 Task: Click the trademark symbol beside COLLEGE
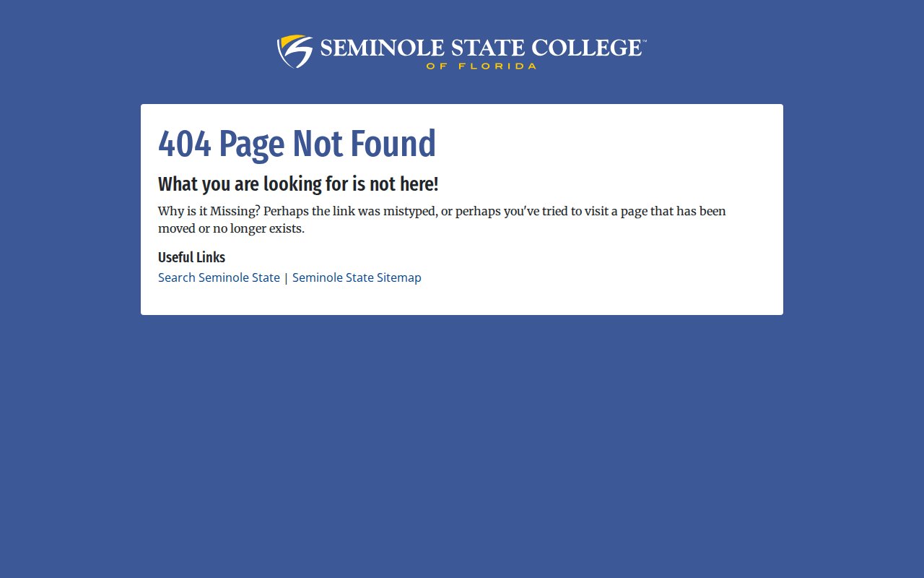[644, 42]
